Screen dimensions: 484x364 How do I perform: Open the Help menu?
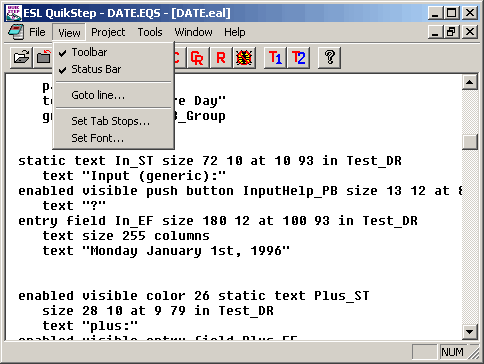point(235,32)
